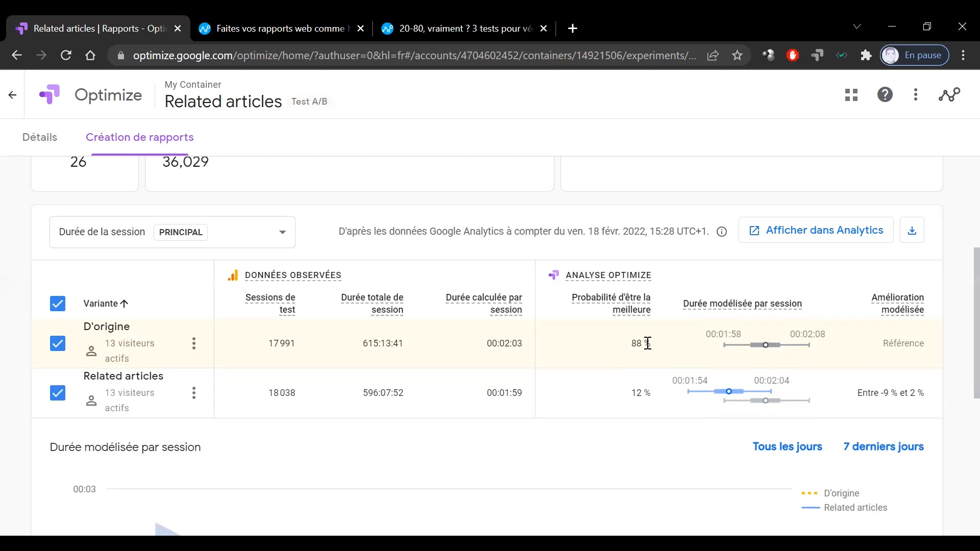
Task: Share this page via address bar share icon
Action: [713, 55]
